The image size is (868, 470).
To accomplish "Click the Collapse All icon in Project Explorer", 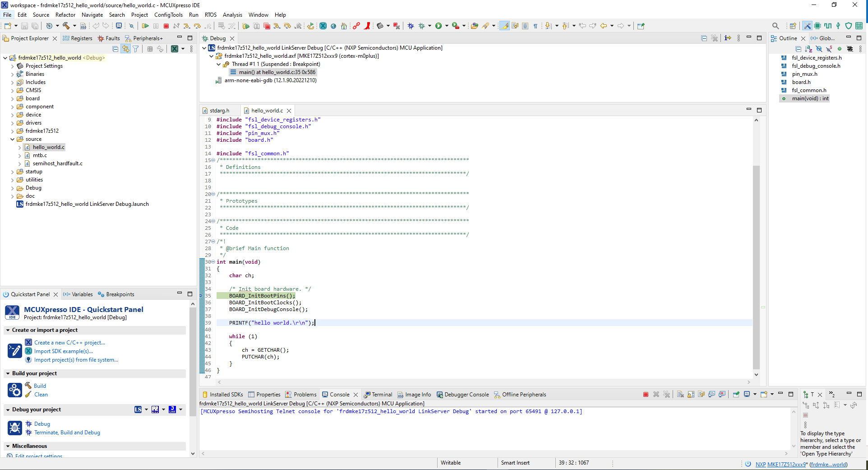I will (x=115, y=49).
